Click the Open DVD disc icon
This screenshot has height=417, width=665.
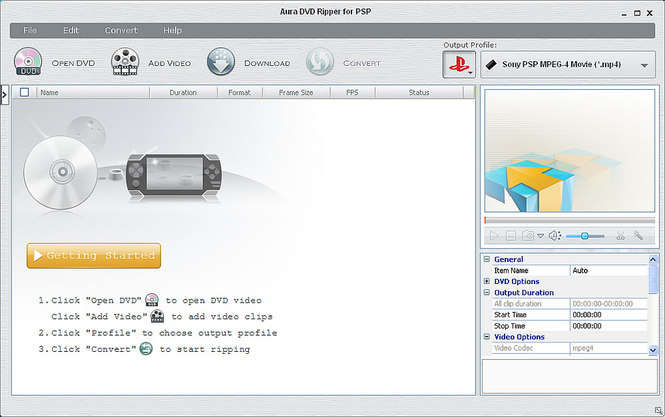pos(28,62)
